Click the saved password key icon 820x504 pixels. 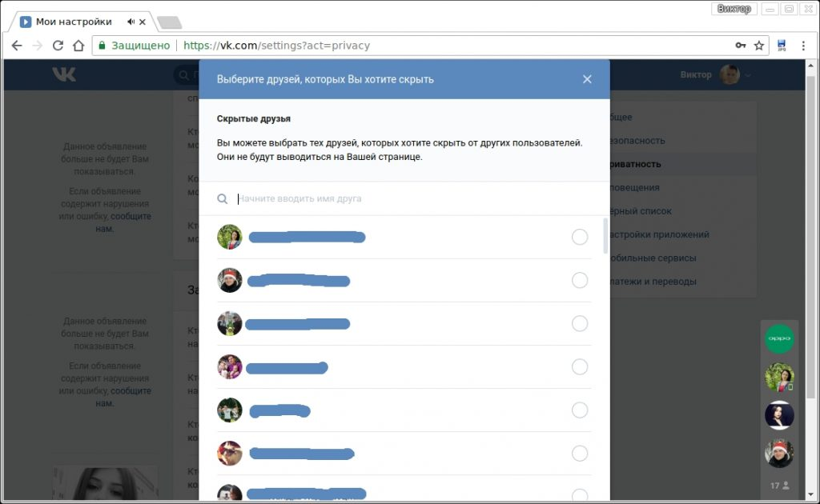(x=741, y=46)
